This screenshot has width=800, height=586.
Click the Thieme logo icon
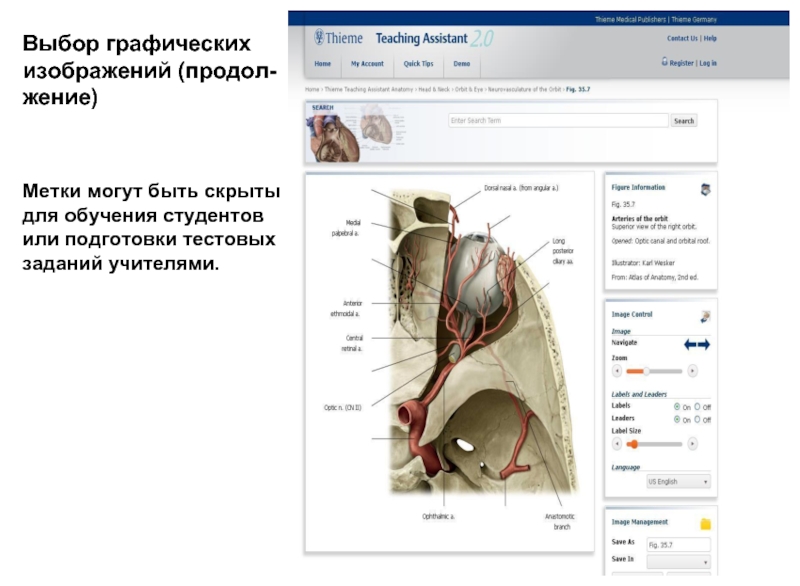[x=319, y=37]
